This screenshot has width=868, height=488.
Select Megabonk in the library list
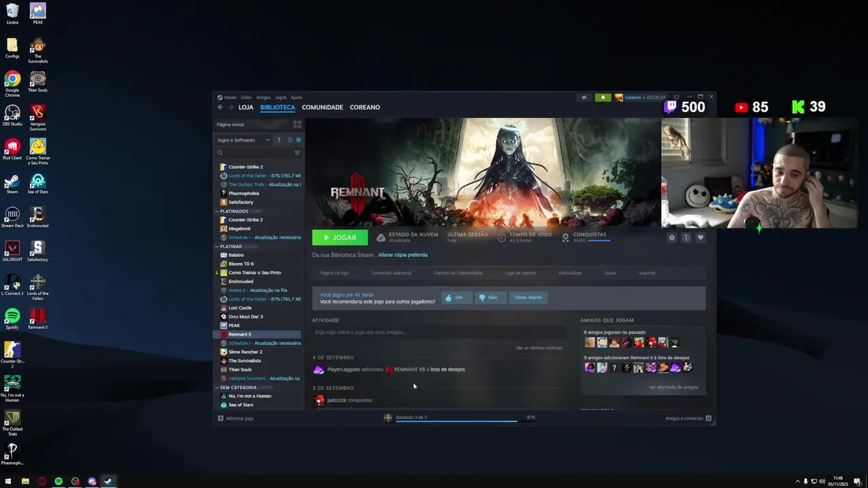pos(239,228)
